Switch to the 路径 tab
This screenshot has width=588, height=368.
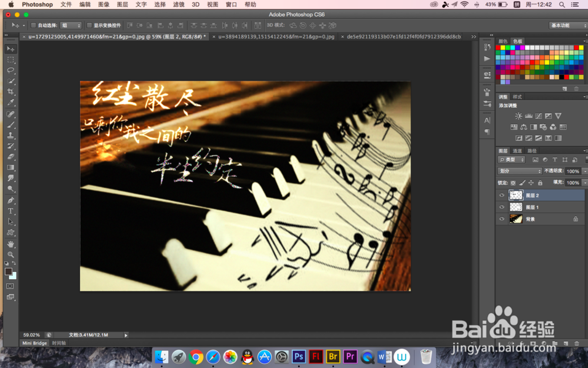tap(532, 151)
